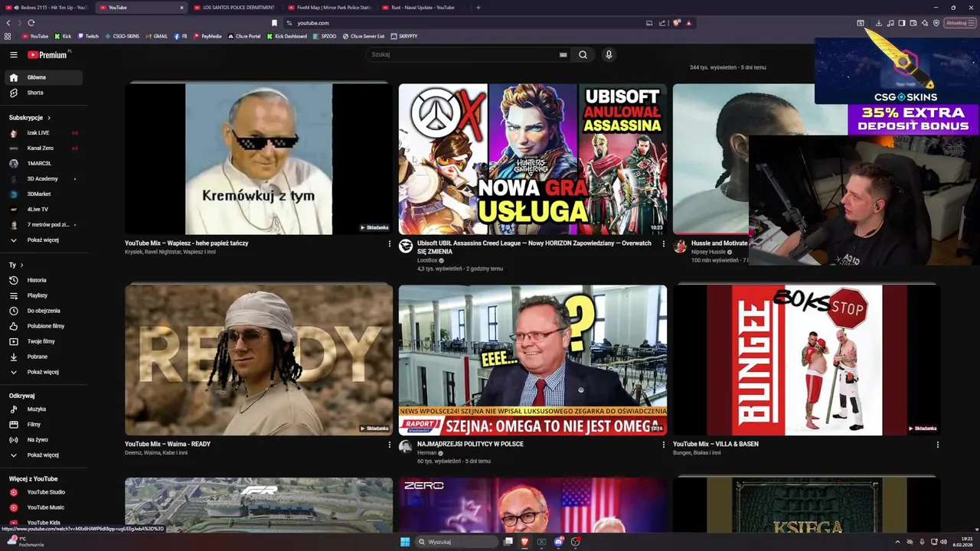Click the Aktualizuj browser update button
Viewport: 980px width, 551px height.
point(960,23)
